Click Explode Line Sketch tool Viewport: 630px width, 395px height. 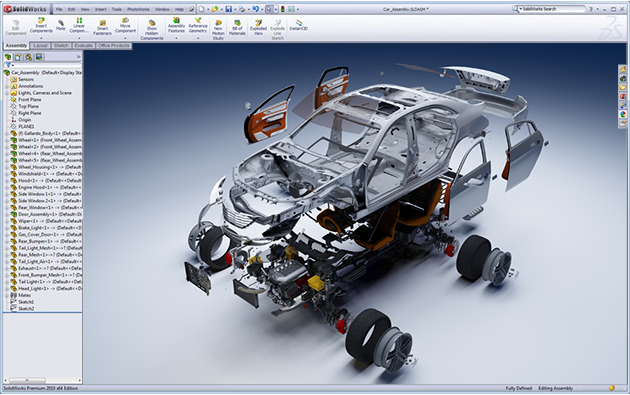point(277,30)
